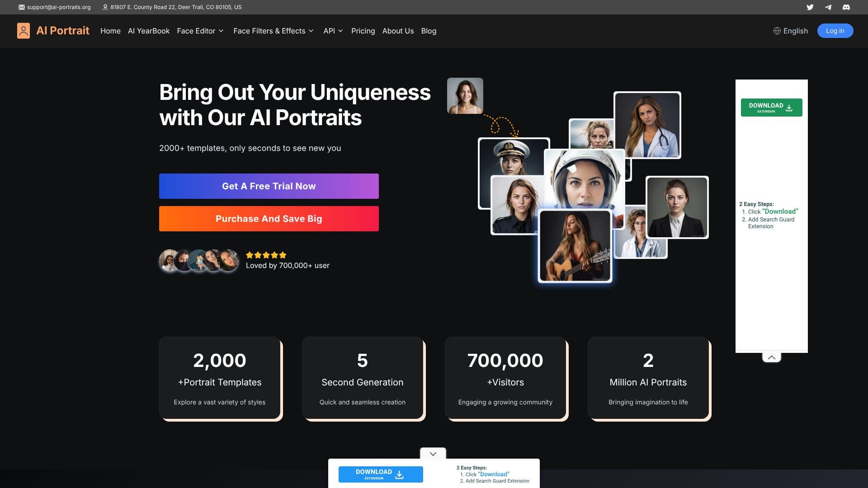Screen dimensions: 868x488
Task: Open the English language selector
Action: tap(790, 31)
